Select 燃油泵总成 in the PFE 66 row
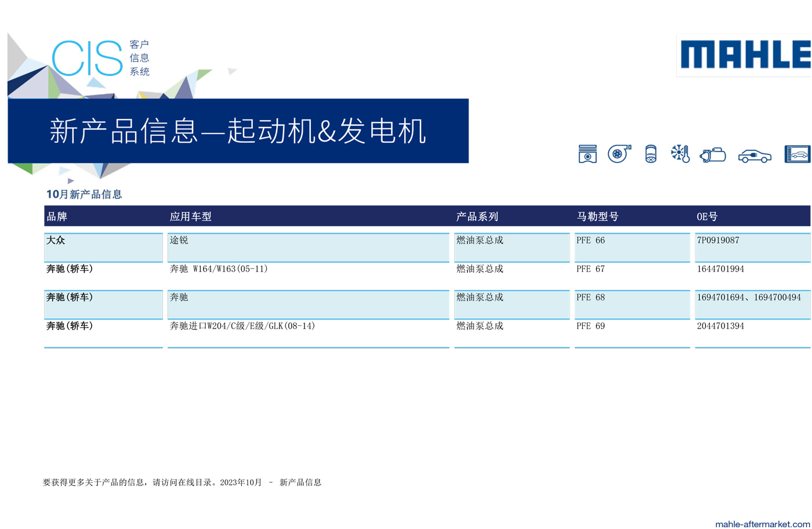The height and width of the screenshot is (529, 812). pyautogui.click(x=512, y=248)
